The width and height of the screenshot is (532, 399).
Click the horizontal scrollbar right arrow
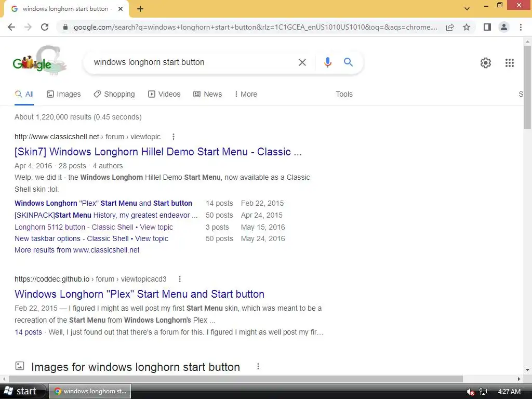click(519, 379)
